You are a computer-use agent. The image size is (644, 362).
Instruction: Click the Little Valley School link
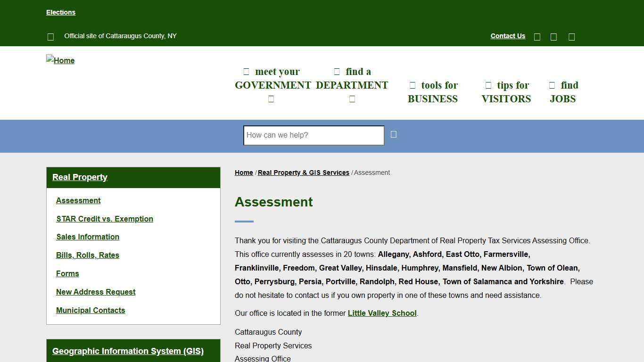pyautogui.click(x=382, y=313)
